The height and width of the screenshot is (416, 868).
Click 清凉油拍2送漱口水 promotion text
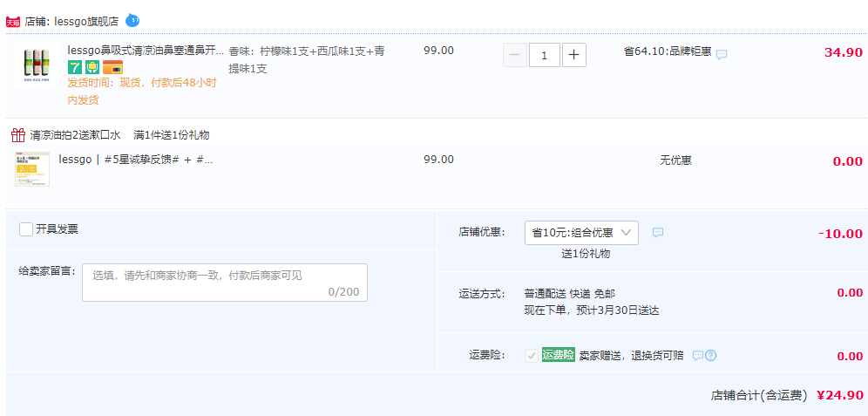(x=76, y=135)
